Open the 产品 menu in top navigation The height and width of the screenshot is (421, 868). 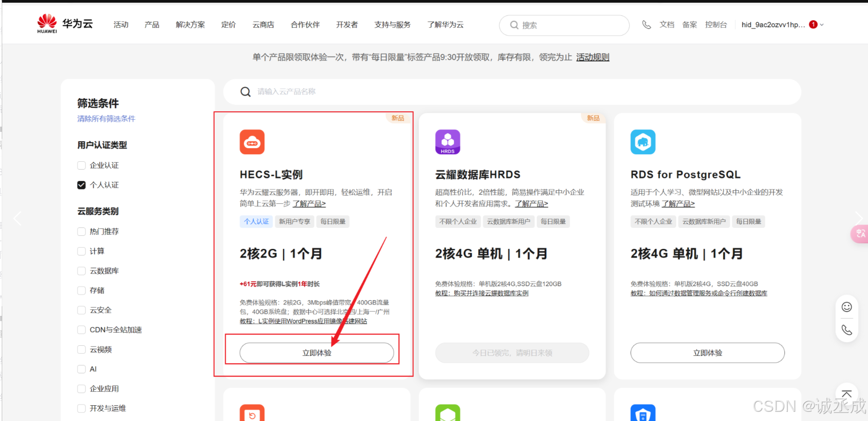pos(152,25)
